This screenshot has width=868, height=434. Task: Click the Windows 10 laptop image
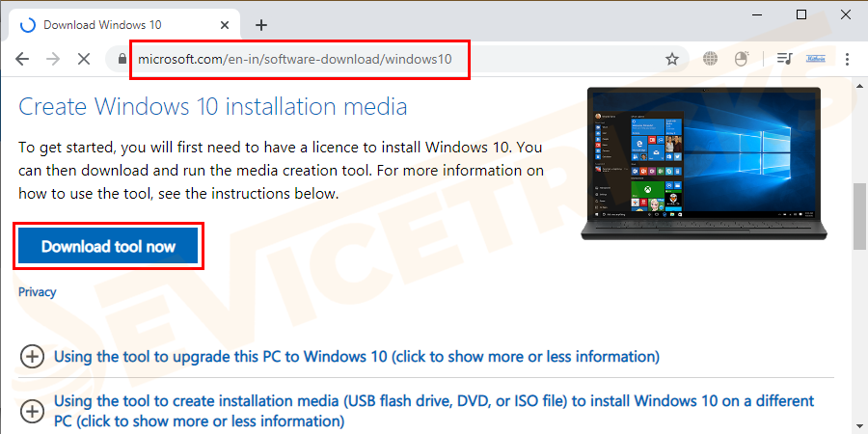pos(704,163)
